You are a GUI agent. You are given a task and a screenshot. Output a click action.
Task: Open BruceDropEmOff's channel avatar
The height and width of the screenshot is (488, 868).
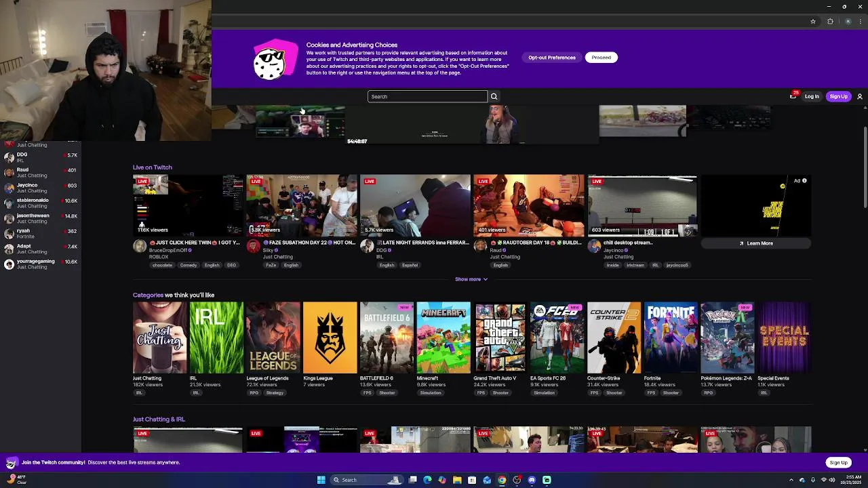[139, 247]
